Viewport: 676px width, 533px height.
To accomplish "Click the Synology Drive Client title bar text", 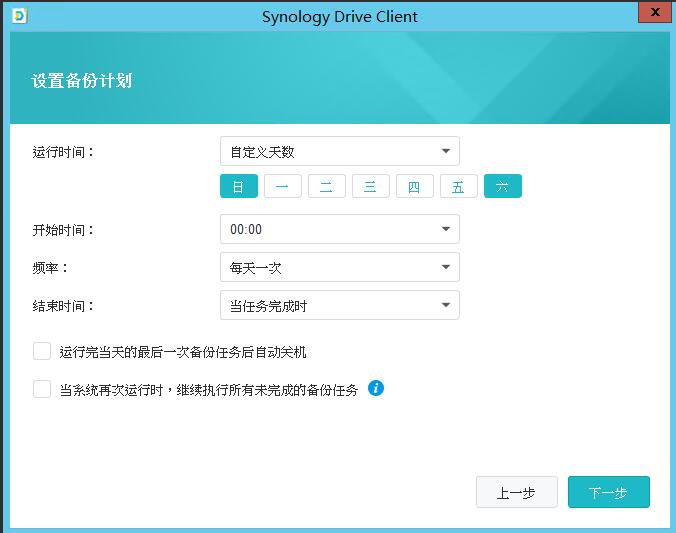I will [x=339, y=16].
